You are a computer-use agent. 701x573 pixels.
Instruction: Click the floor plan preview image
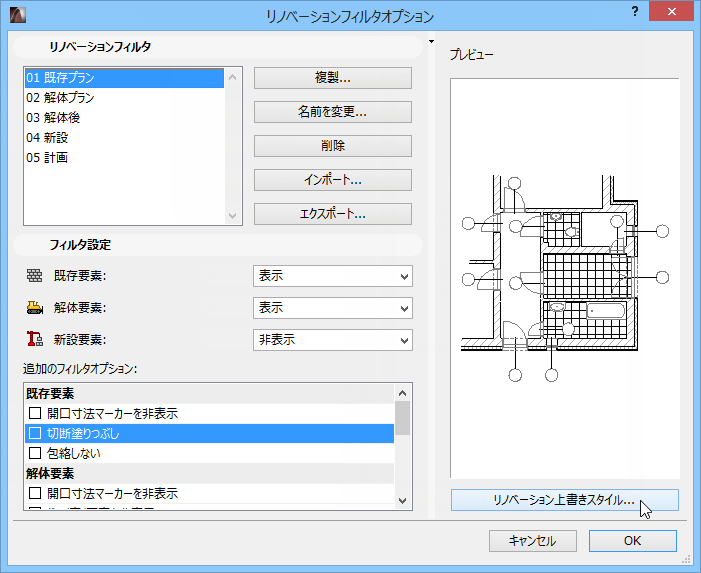click(565, 278)
